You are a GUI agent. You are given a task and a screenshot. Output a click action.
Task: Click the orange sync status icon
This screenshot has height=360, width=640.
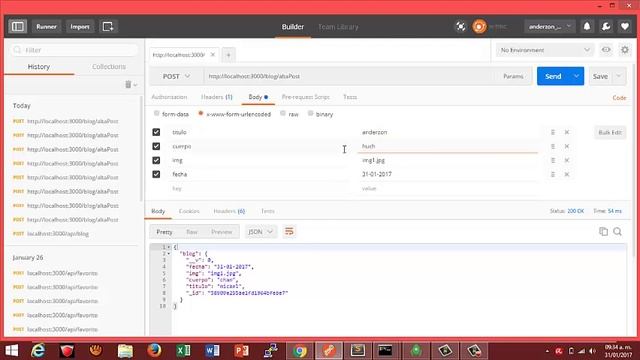coord(479,27)
